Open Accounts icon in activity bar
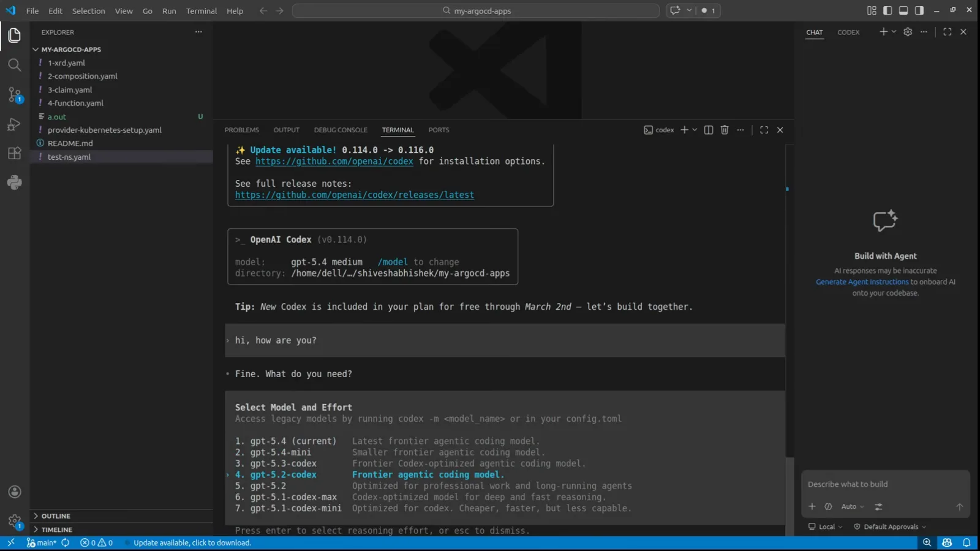 pyautogui.click(x=15, y=492)
